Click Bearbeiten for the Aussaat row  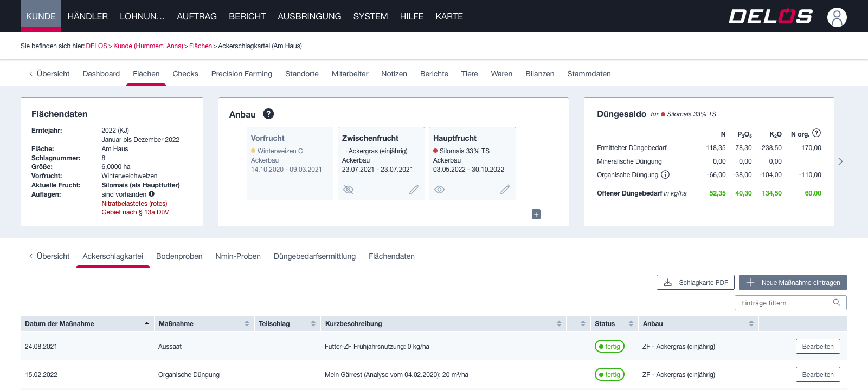818,346
